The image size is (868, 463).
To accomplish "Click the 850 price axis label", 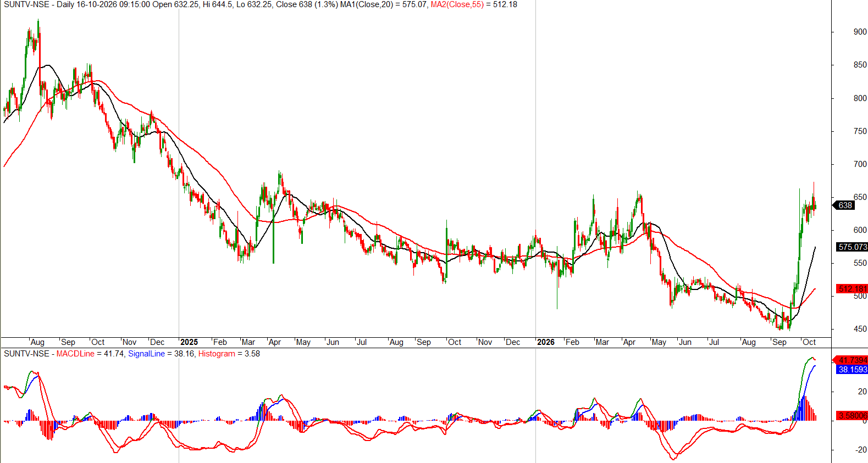I will [860, 65].
